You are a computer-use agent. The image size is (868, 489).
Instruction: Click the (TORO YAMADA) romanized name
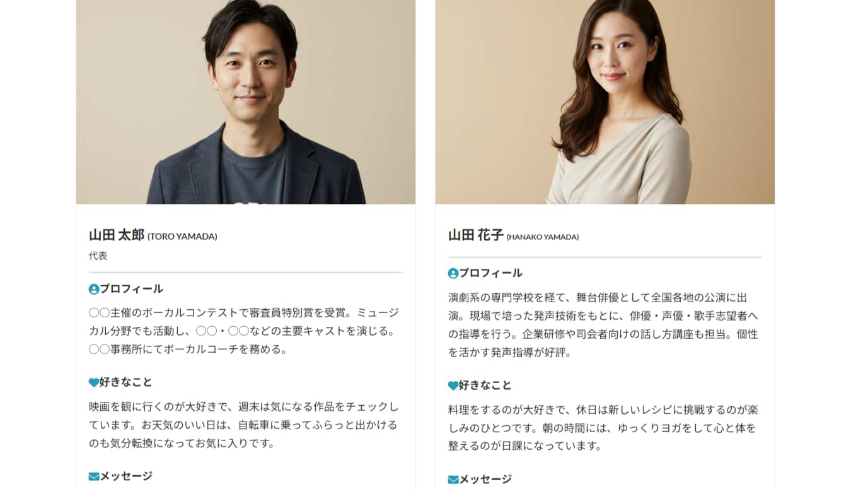pos(182,237)
